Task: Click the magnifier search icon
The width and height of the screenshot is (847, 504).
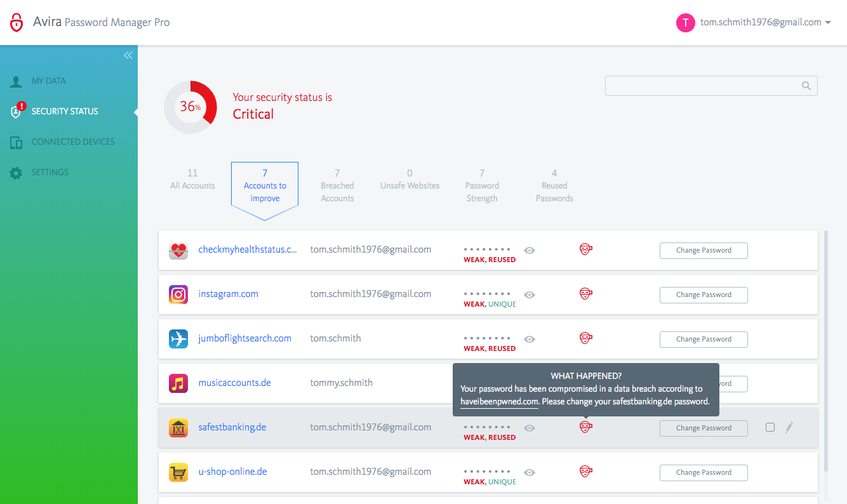Action: pyautogui.click(x=806, y=86)
